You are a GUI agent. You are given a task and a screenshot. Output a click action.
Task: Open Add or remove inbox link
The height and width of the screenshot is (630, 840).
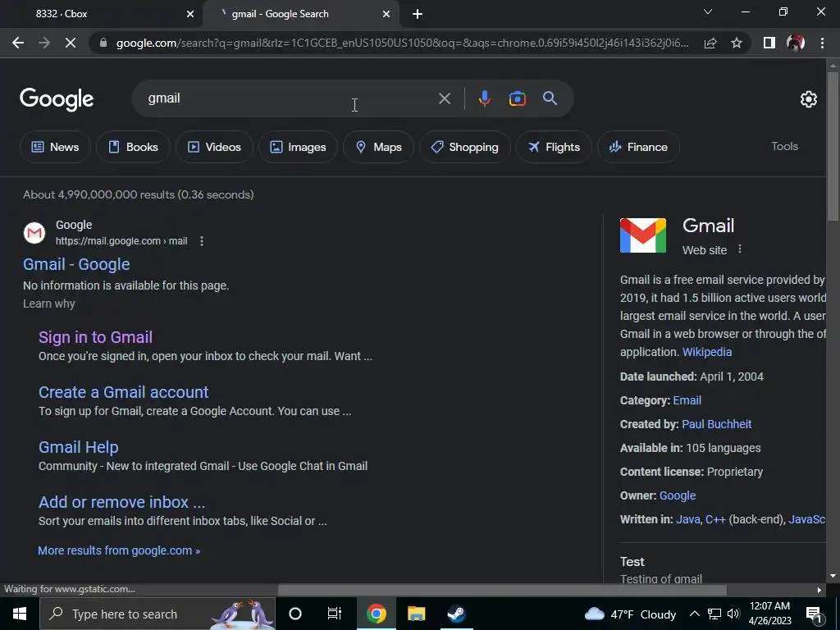point(121,502)
